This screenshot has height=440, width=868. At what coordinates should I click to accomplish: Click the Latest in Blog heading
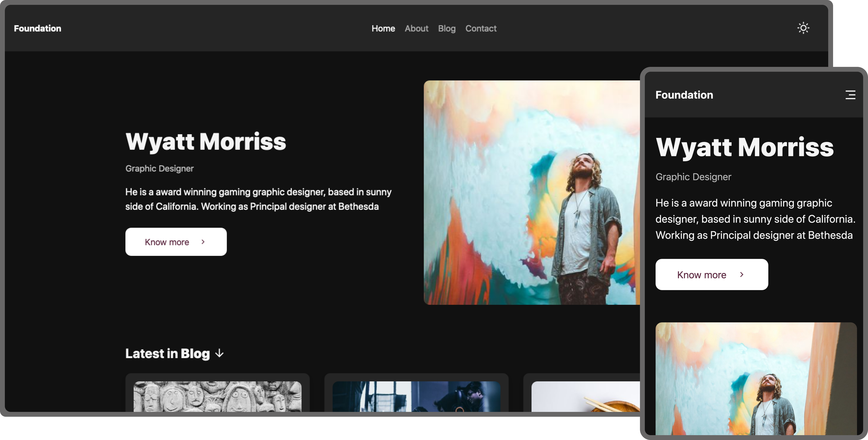pos(167,353)
